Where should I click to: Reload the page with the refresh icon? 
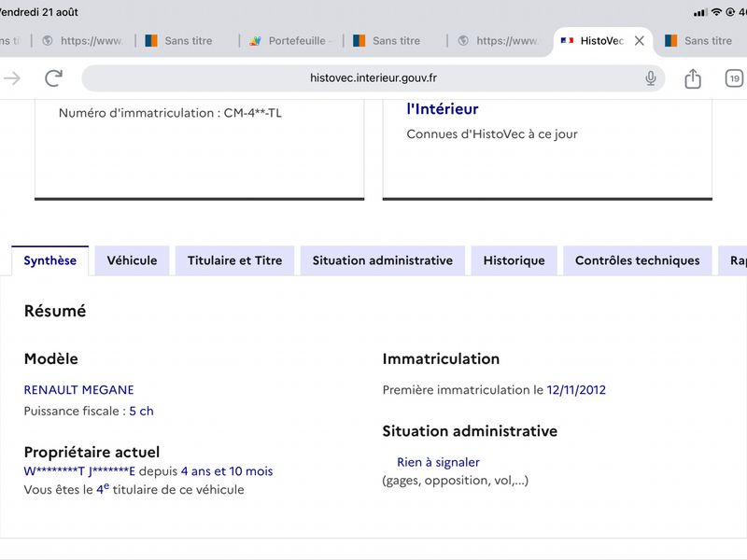tap(54, 78)
